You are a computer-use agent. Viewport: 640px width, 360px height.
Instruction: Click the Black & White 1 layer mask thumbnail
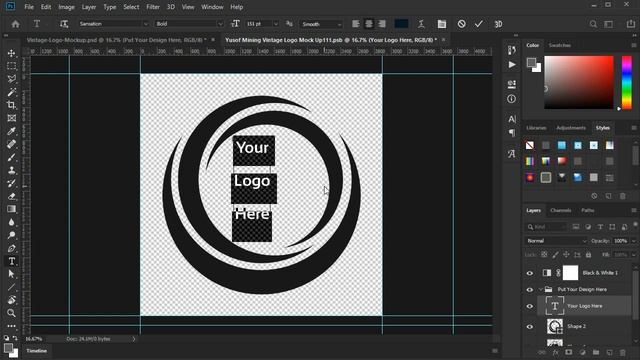(571, 273)
